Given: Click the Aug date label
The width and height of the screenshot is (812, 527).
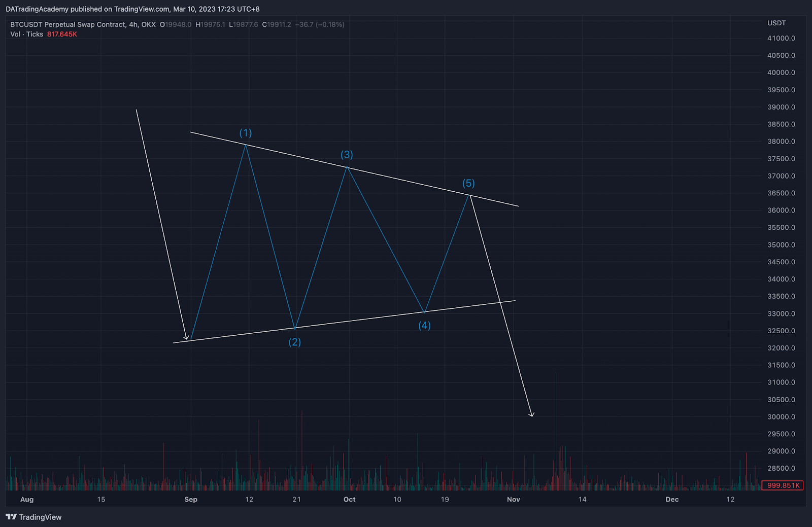Looking at the screenshot, I should (27, 500).
